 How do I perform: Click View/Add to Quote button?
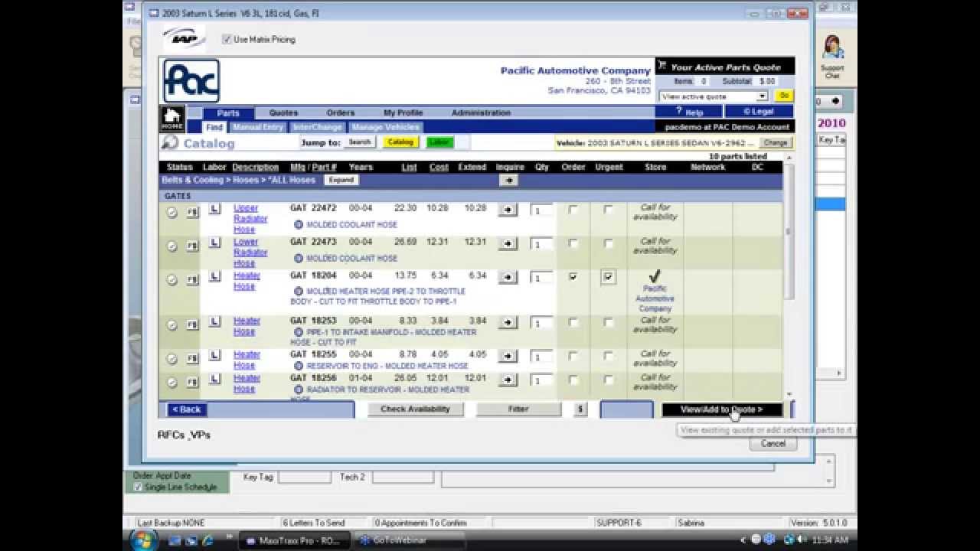pyautogui.click(x=722, y=409)
